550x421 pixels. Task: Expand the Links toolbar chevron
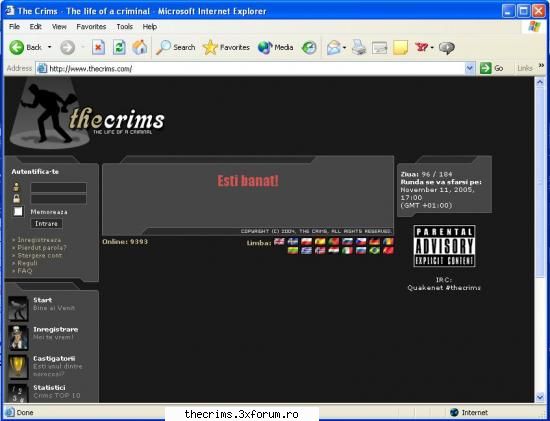pyautogui.click(x=541, y=65)
